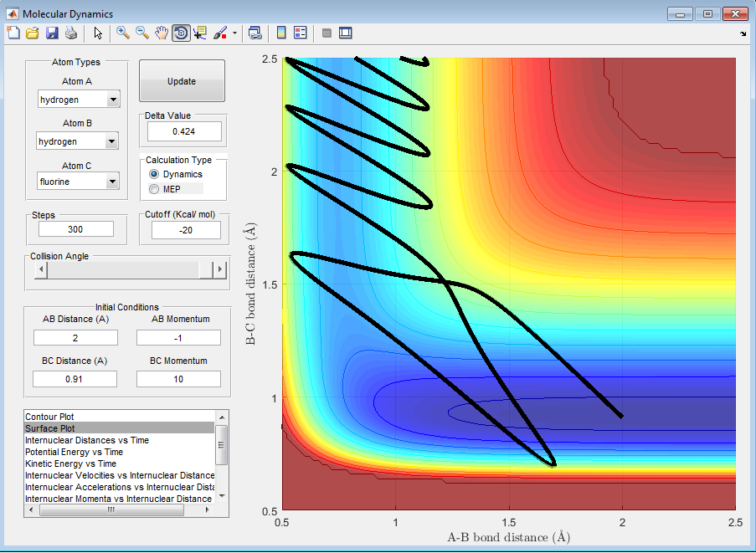Expand the Atom C fluorine dropdown

click(113, 182)
